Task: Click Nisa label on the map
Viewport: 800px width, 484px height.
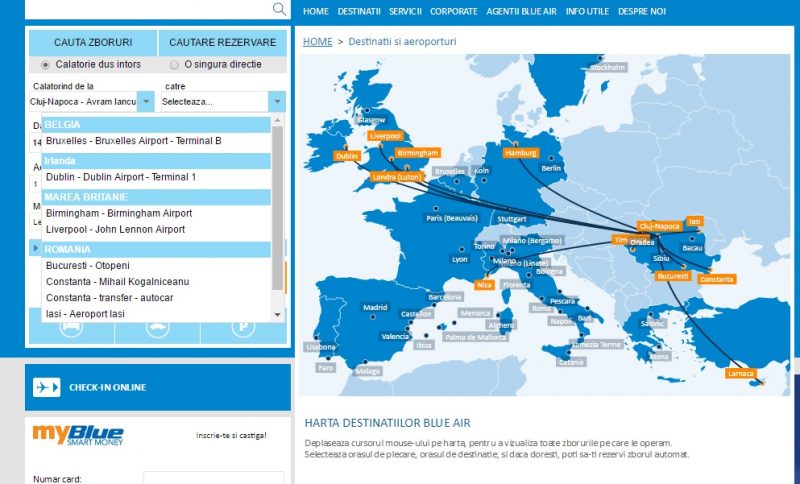Action: click(484, 285)
